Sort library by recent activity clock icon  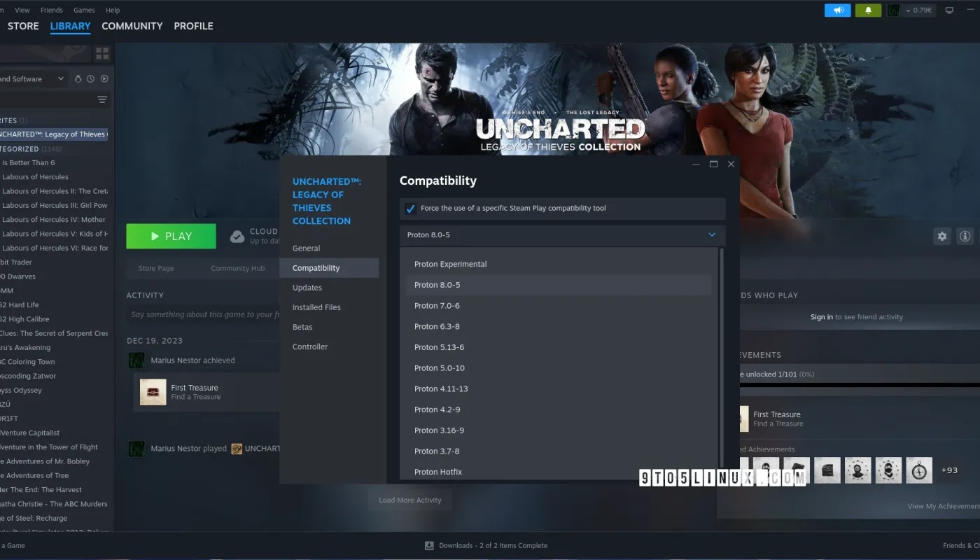(90, 79)
